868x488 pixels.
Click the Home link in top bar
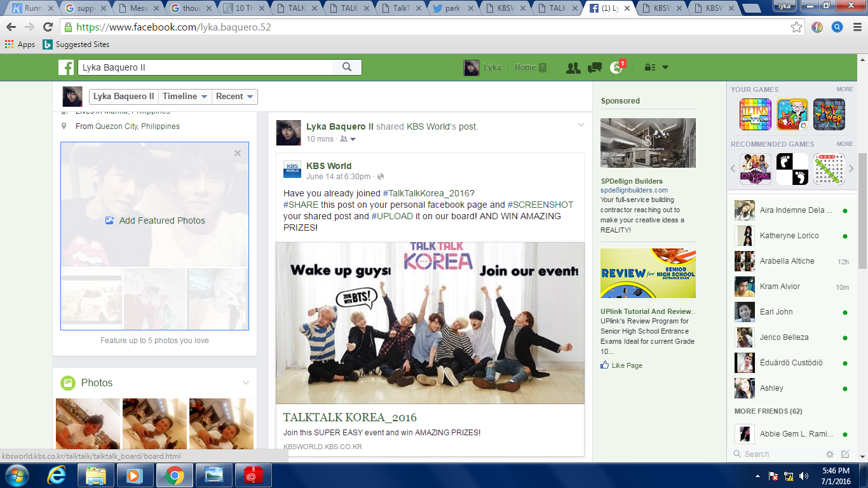coord(526,67)
